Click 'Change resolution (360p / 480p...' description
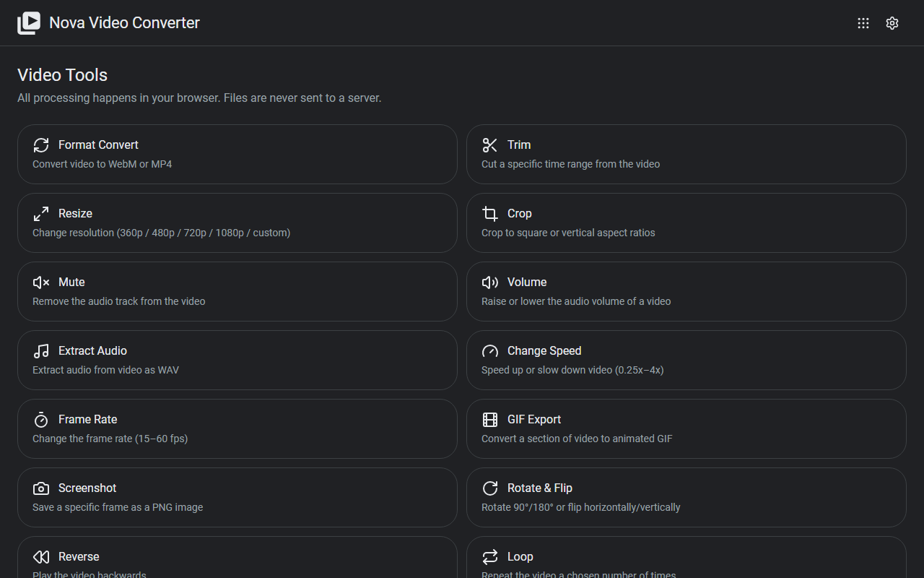This screenshot has width=924, height=578. (x=161, y=233)
